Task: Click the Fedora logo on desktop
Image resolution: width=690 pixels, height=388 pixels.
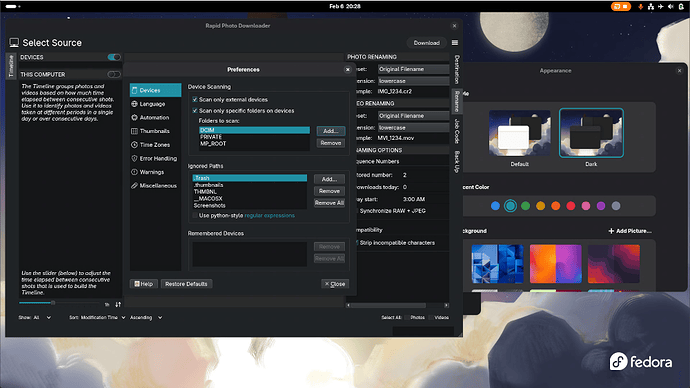Action: coord(641,362)
